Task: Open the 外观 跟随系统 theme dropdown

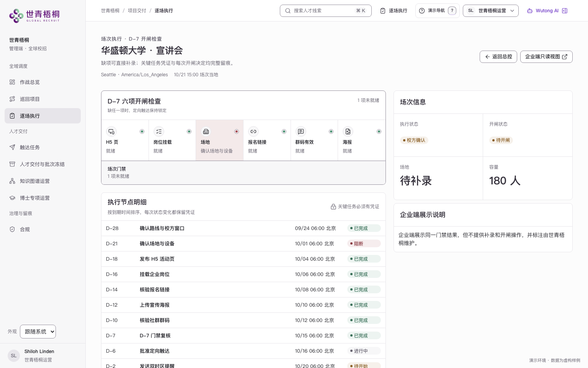Action: 38,332
